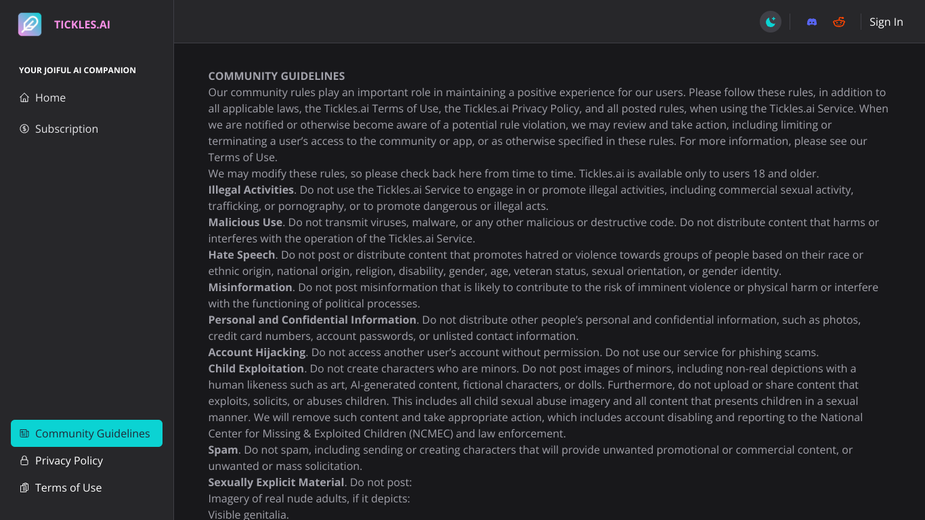Screen dimensions: 925x520
Task: Click the Subscription dollar icon
Action: [x=24, y=129]
